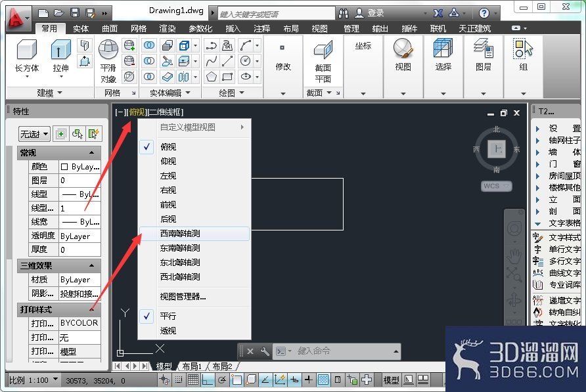The height and width of the screenshot is (392, 586).
Task: Expand the 建模 modeling panel
Action: [x=50, y=93]
